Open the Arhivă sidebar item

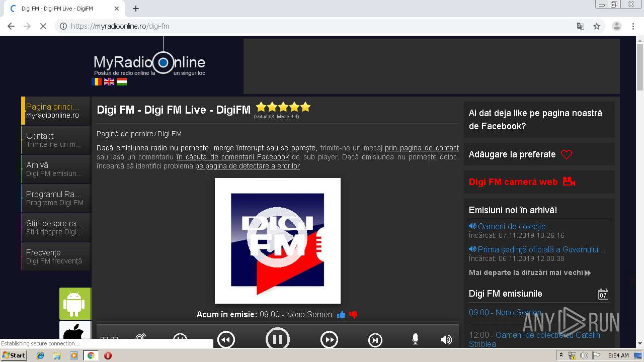(x=56, y=169)
